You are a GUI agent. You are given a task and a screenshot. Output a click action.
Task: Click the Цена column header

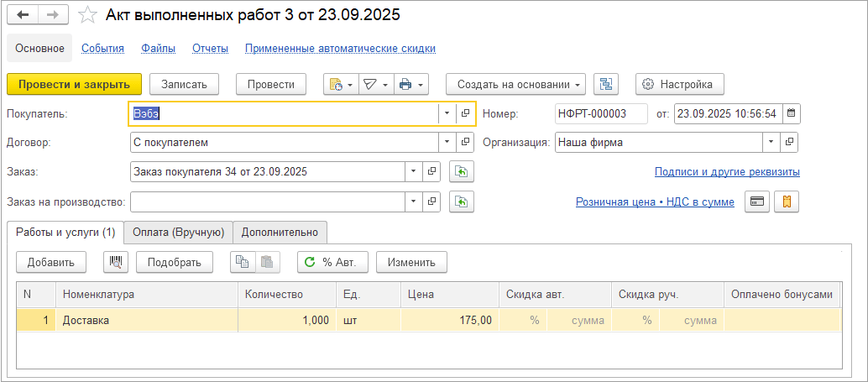pyautogui.click(x=449, y=295)
